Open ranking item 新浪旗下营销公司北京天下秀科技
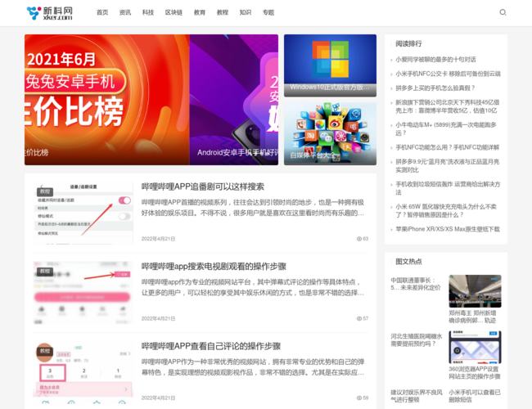532x409 pixels. (x=448, y=106)
